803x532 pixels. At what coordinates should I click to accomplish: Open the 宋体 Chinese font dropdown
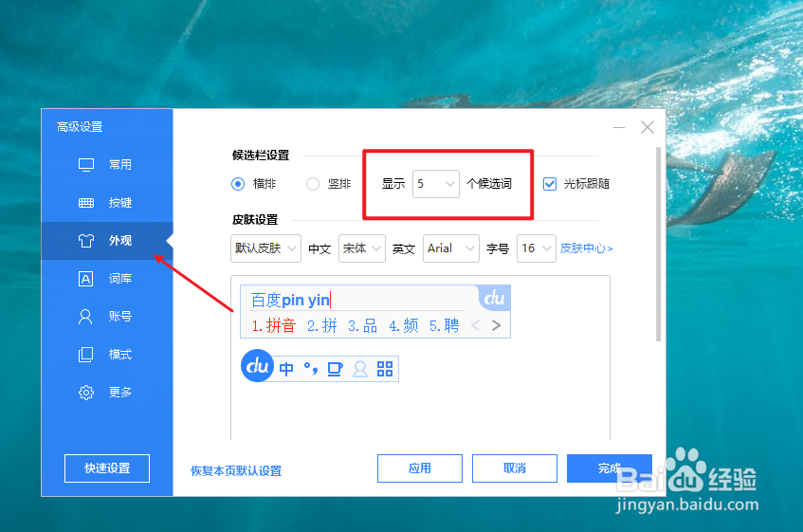tap(361, 248)
